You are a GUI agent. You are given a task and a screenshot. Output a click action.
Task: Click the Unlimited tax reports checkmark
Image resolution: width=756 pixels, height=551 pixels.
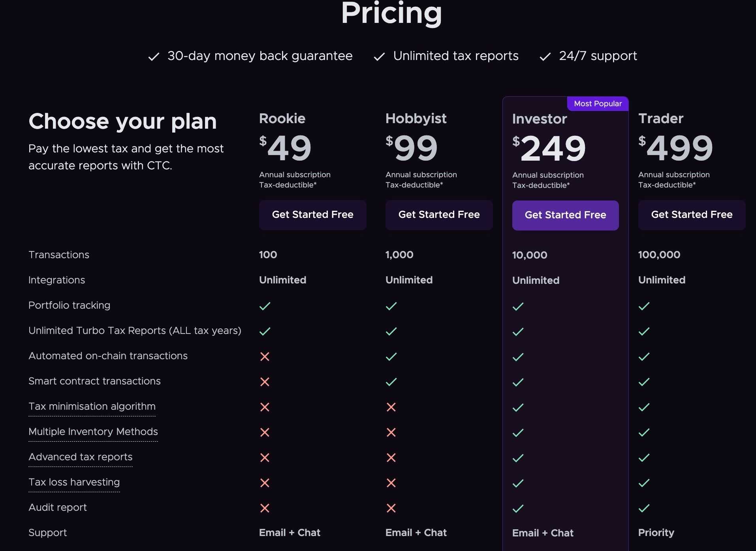click(379, 56)
